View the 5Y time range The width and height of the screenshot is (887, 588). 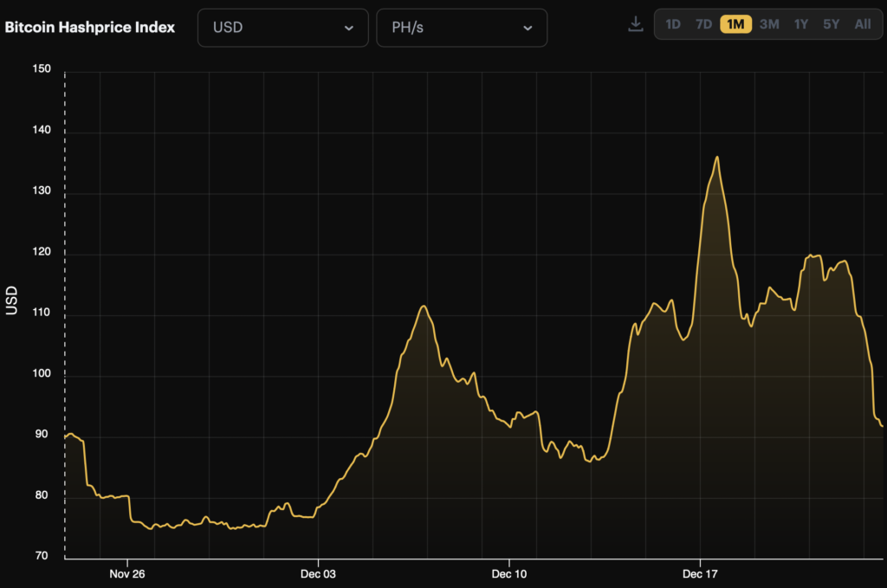pos(832,24)
